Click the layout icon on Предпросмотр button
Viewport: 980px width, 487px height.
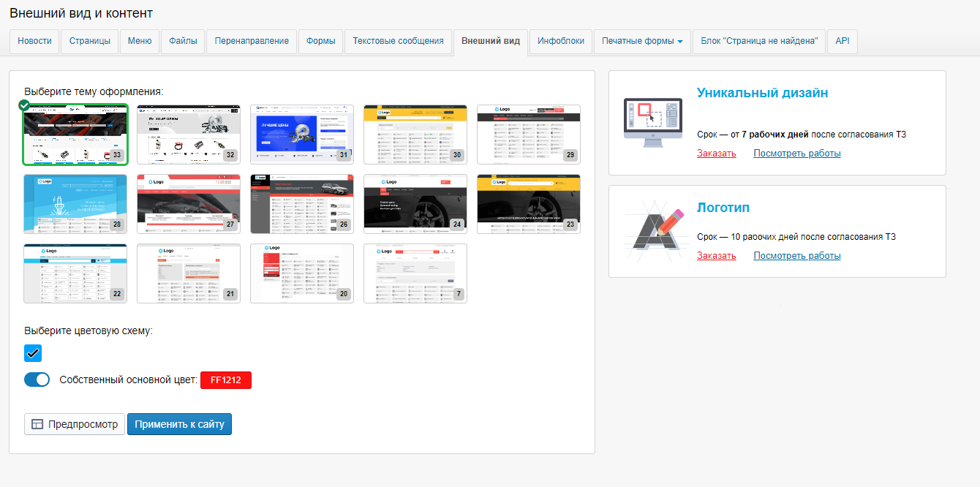pyautogui.click(x=37, y=424)
